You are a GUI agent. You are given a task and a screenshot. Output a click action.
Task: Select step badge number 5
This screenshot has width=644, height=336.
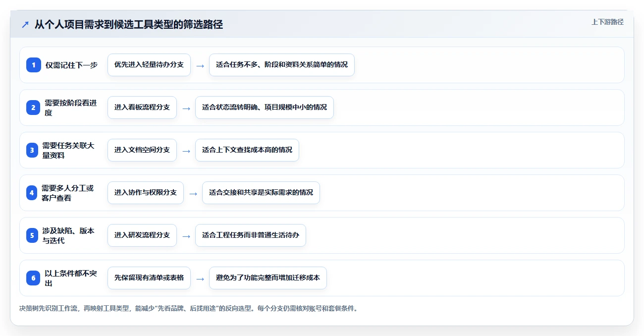click(x=32, y=235)
